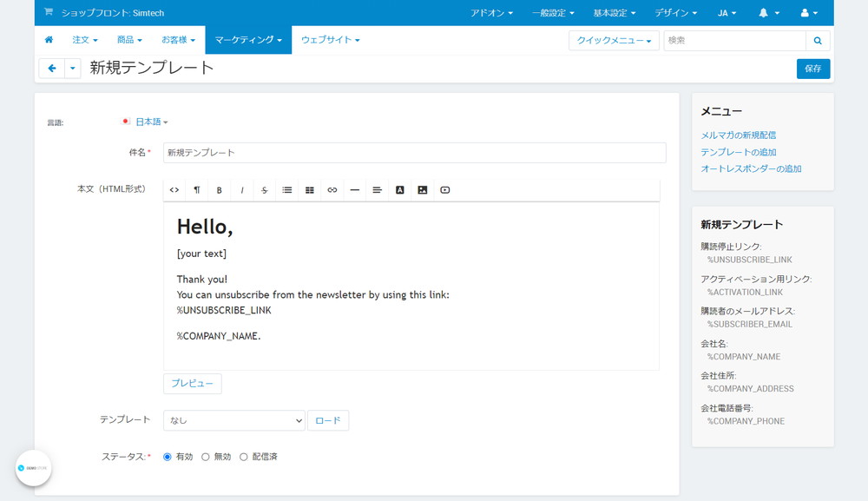Open the font color tool
The width and height of the screenshot is (868, 501).
(399, 190)
